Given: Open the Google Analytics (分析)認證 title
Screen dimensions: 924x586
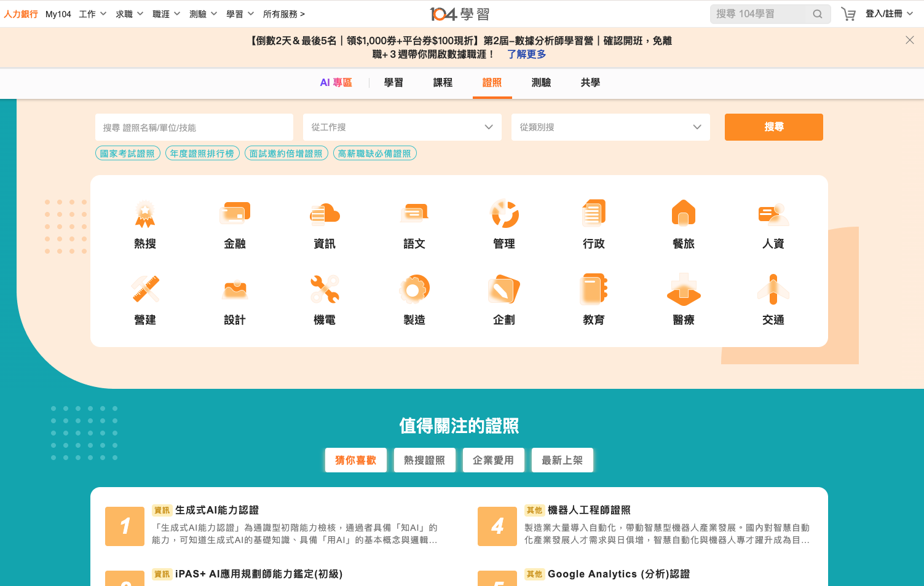Looking at the screenshot, I should click(x=618, y=574).
